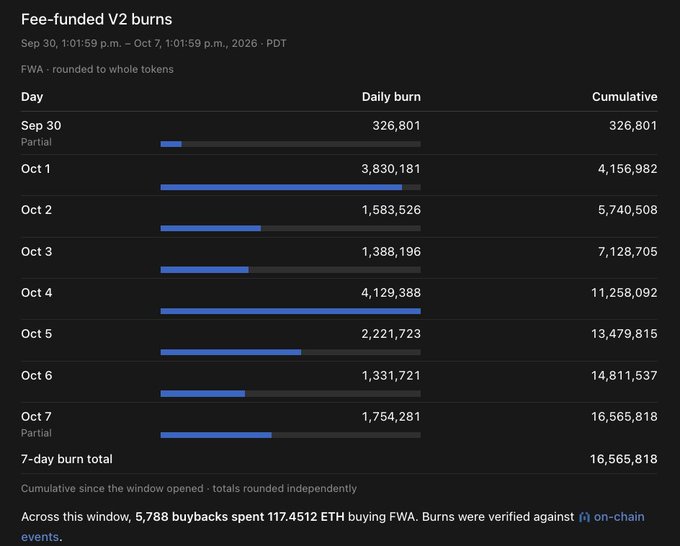Click daily burn value 3,830,181
This screenshot has width=680, height=546.
(x=391, y=169)
